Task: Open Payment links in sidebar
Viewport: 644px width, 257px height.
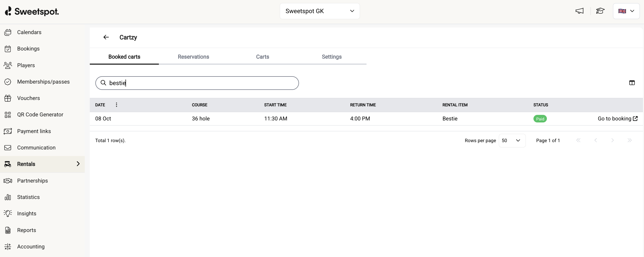Action: coord(34,131)
